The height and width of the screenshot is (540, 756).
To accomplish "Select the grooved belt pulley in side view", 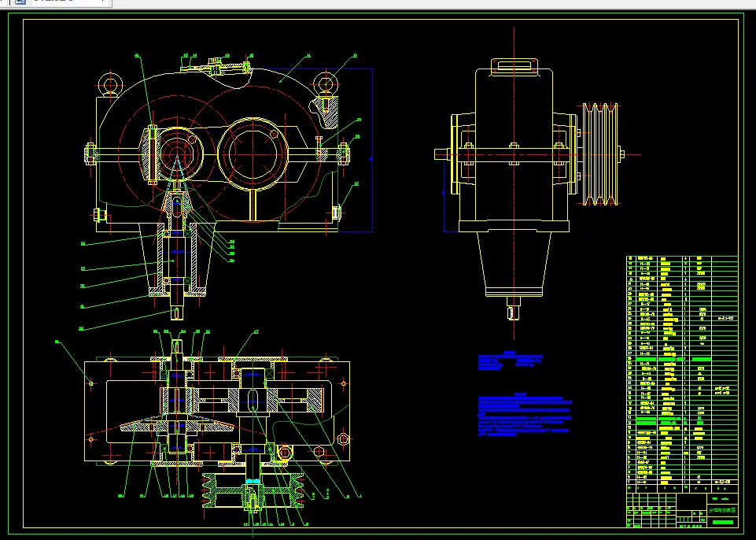I will (x=600, y=154).
